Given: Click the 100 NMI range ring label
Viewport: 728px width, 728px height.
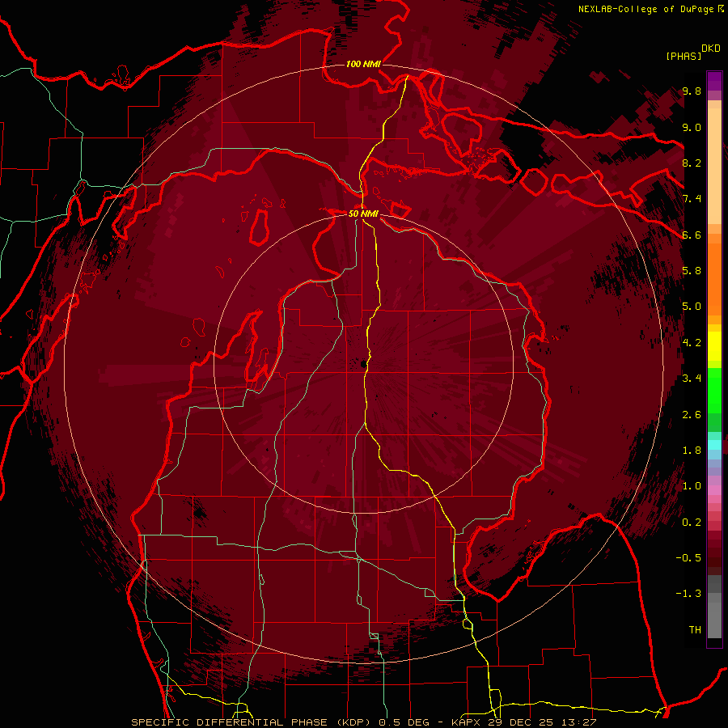Looking at the screenshot, I should coord(363,64).
